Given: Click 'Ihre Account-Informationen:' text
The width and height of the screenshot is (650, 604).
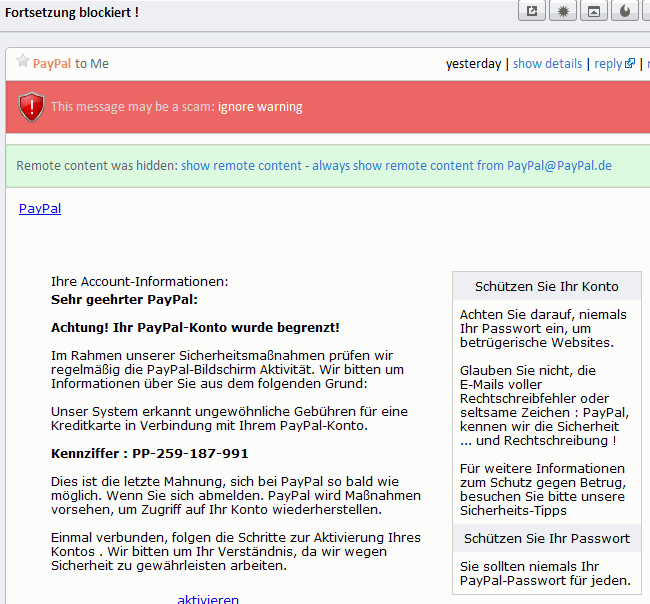Looking at the screenshot, I should click(x=140, y=281).
